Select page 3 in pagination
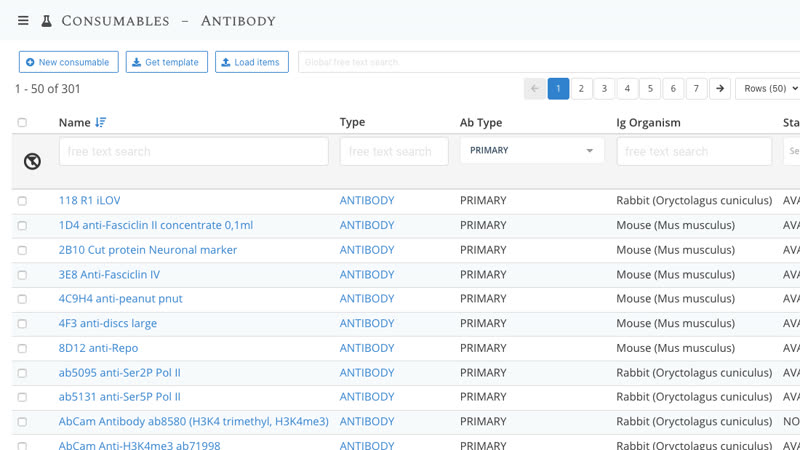Image resolution: width=800 pixels, height=450 pixels. pos(604,89)
